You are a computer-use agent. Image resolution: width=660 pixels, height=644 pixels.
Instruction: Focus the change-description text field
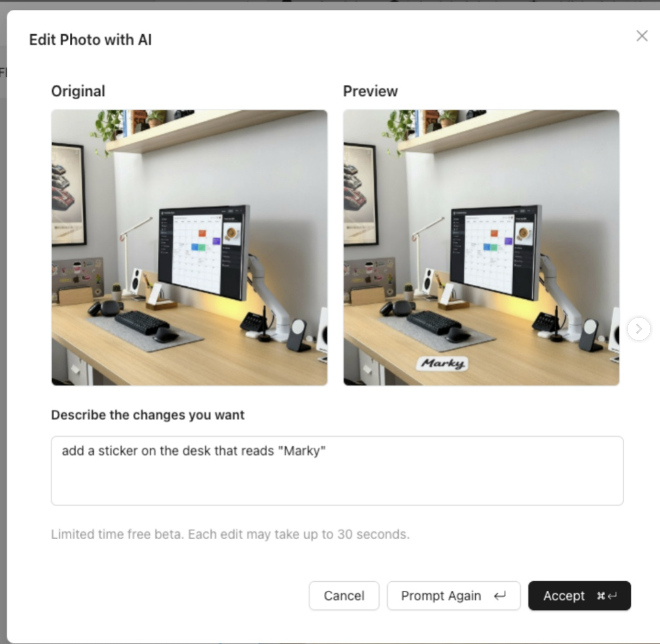(337, 470)
